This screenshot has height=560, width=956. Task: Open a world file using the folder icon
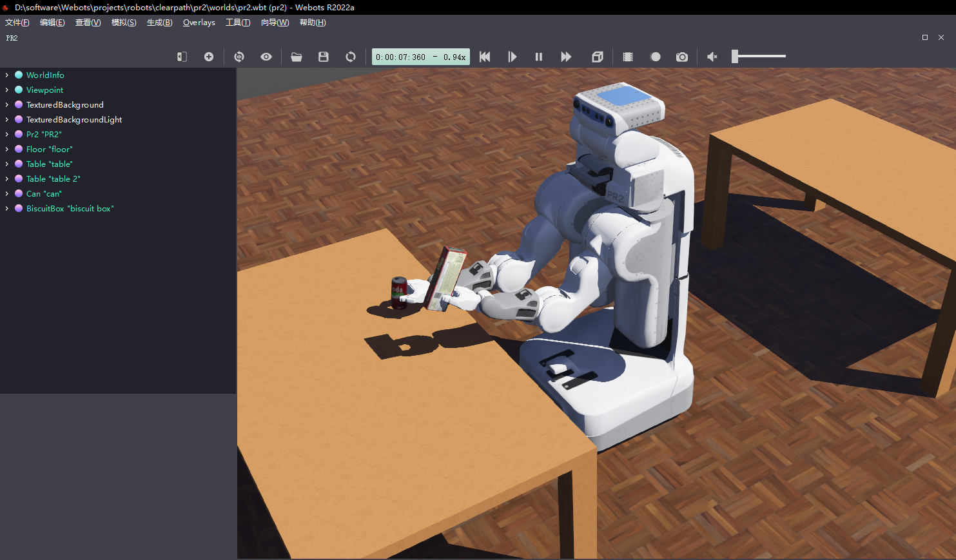297,57
